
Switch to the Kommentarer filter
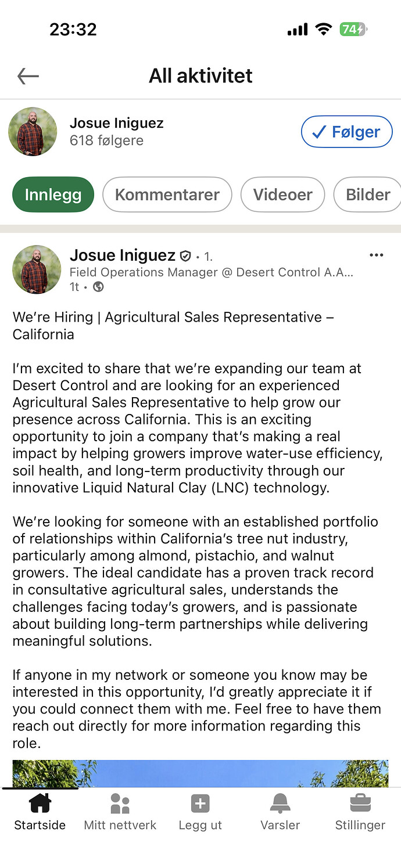click(x=167, y=195)
